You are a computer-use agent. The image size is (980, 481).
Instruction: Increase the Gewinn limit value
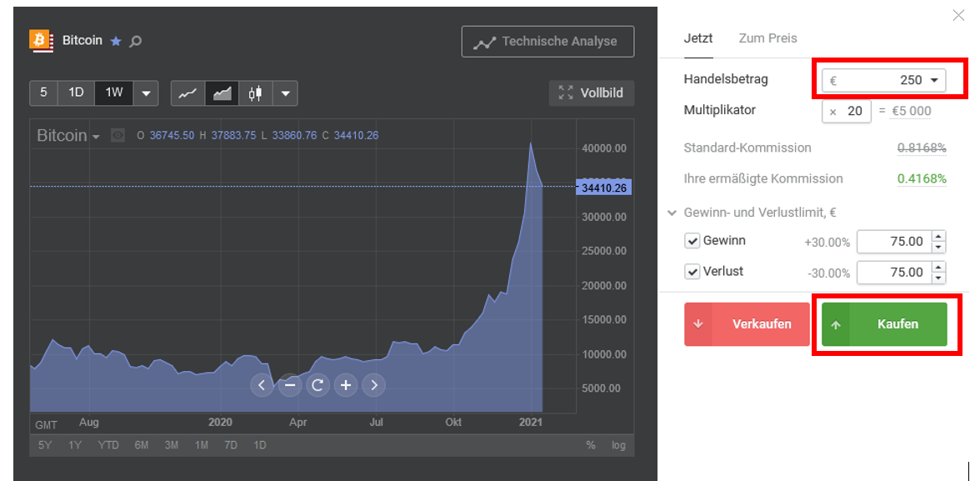pos(938,237)
